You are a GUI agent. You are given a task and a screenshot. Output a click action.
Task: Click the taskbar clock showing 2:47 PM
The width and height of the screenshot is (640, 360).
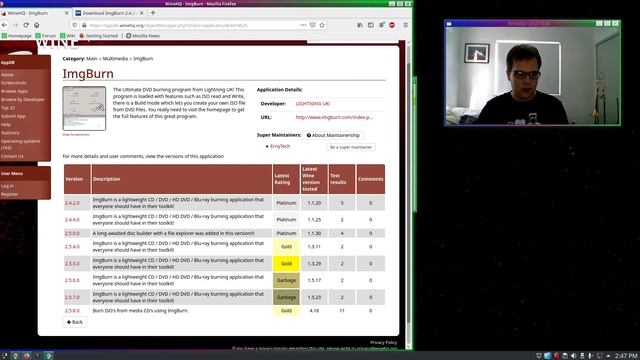pos(626,356)
